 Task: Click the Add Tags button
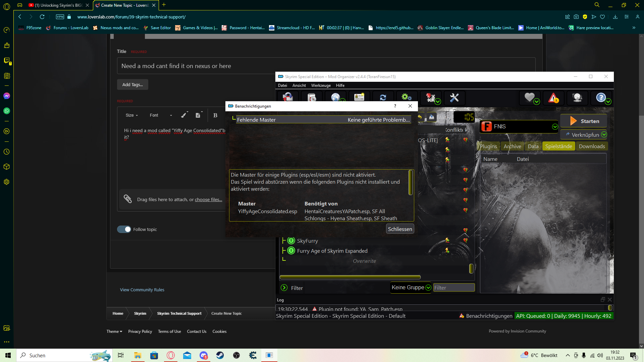(x=132, y=84)
